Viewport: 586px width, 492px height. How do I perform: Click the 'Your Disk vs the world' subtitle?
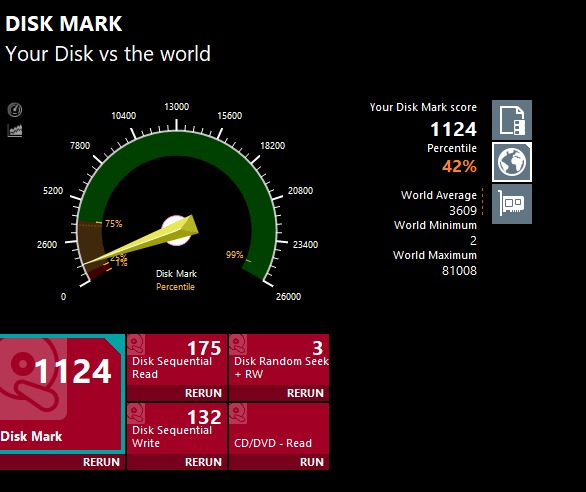tap(108, 54)
